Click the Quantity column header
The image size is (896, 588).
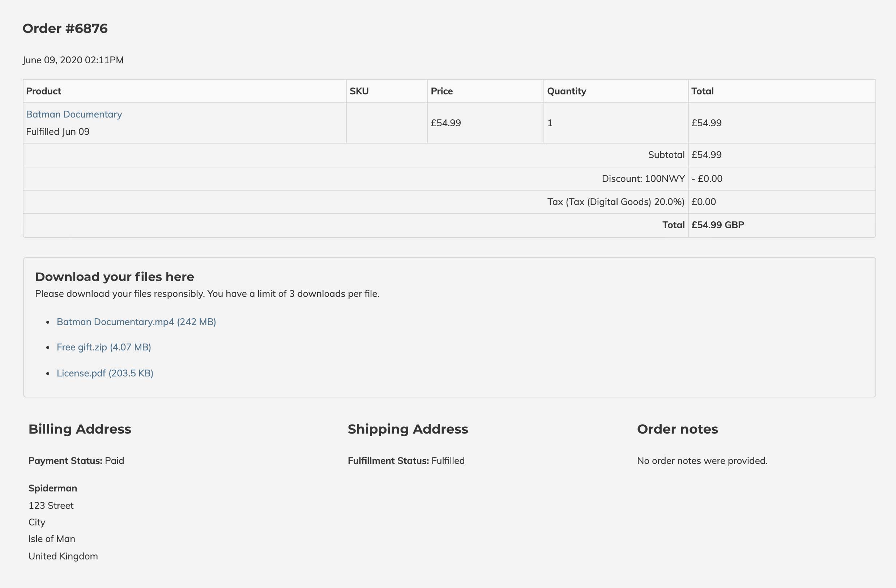tap(566, 91)
